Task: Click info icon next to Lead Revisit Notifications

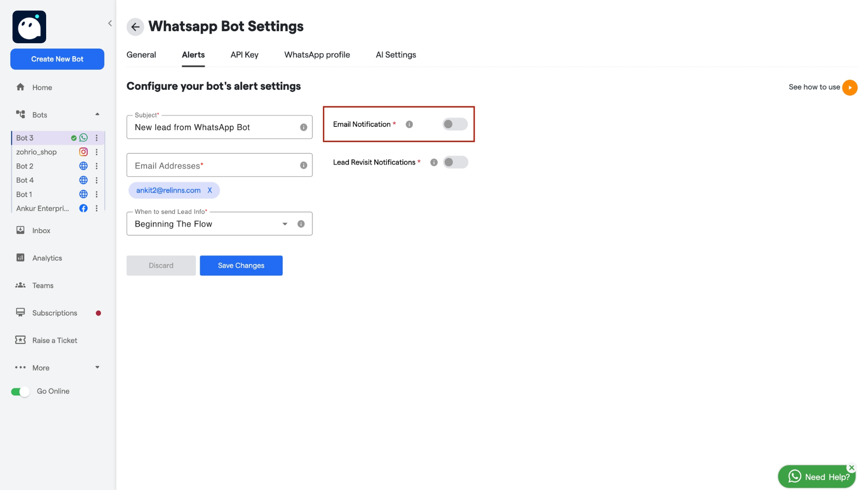Action: tap(434, 162)
